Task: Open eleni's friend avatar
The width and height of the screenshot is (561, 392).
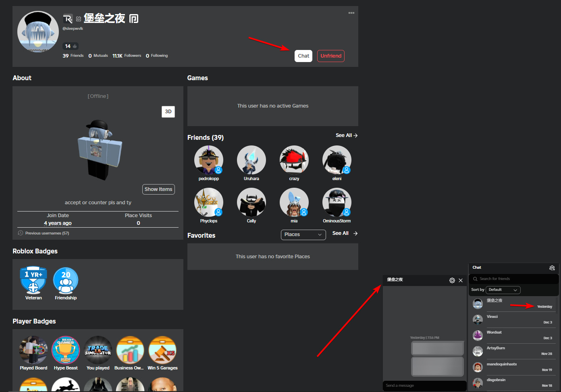Action: 337,160
